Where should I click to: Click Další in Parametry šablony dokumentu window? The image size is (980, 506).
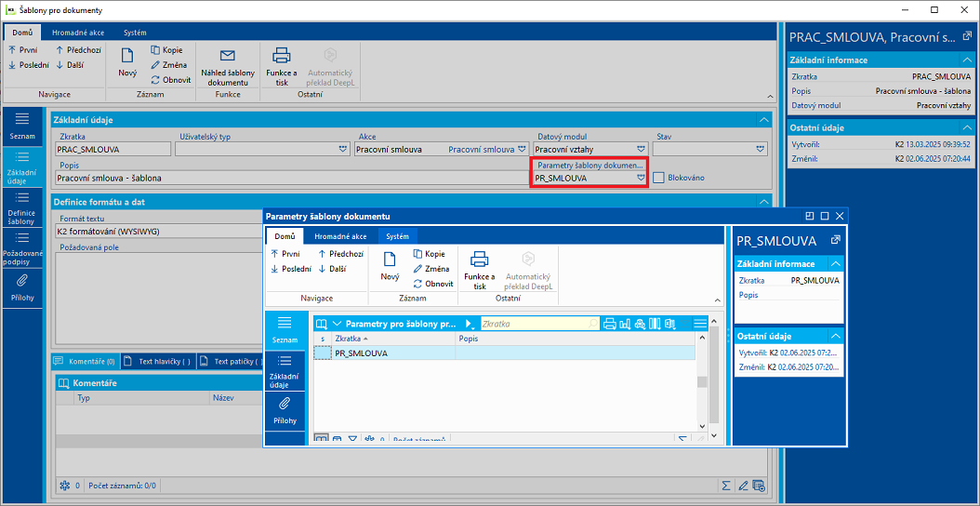[x=332, y=268]
